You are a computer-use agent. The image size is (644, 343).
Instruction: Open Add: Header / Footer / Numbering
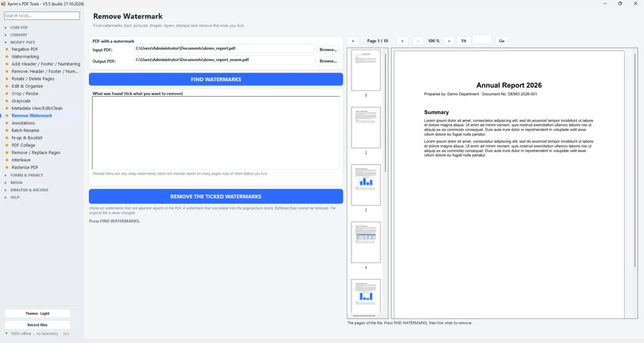click(x=46, y=64)
